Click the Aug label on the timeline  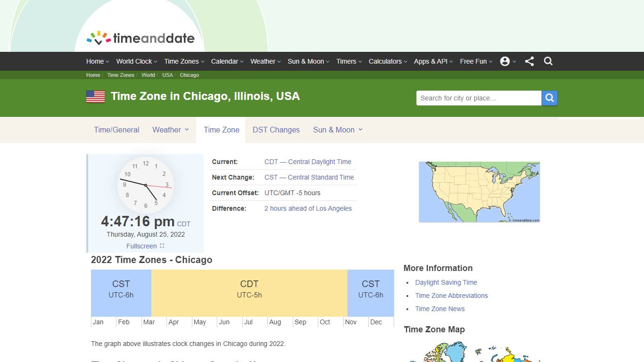coord(275,322)
